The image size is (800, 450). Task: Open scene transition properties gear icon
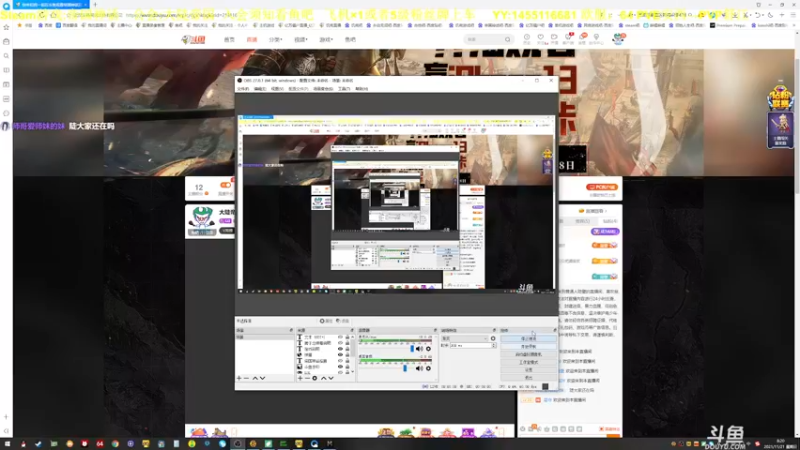click(493, 338)
